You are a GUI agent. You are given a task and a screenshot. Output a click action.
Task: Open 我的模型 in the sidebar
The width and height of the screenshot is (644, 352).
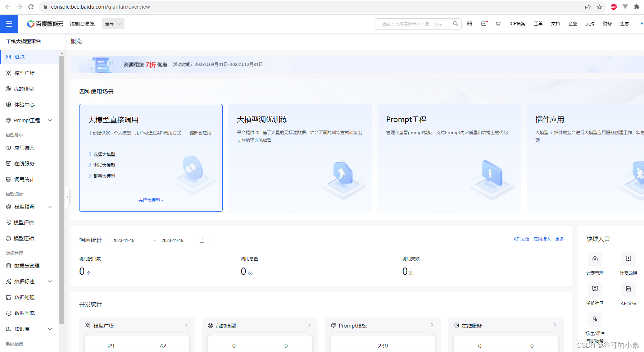[x=30, y=89]
